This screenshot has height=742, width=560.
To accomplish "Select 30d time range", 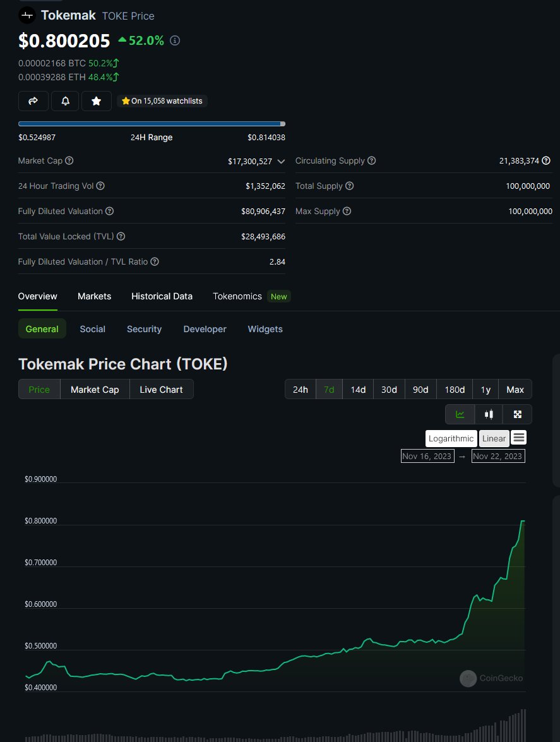I will pos(390,390).
